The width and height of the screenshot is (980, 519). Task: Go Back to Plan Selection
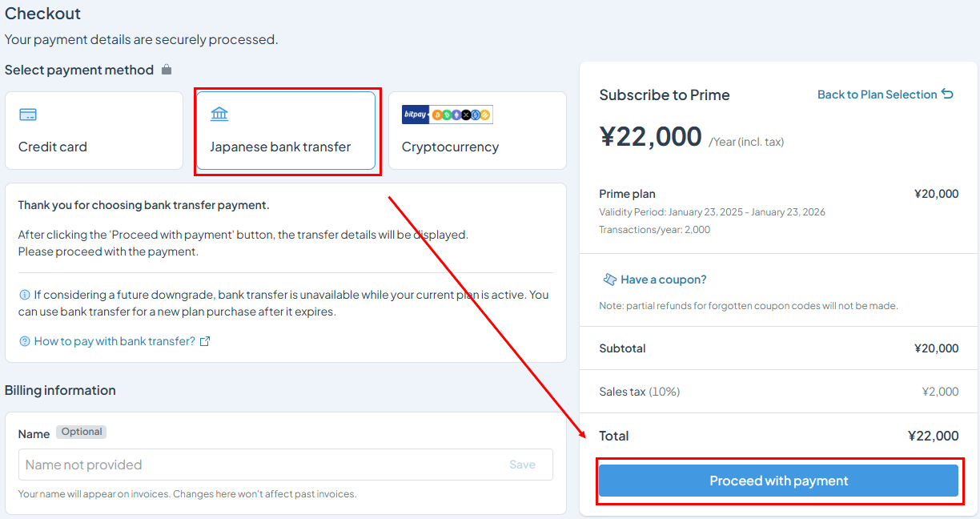point(886,95)
